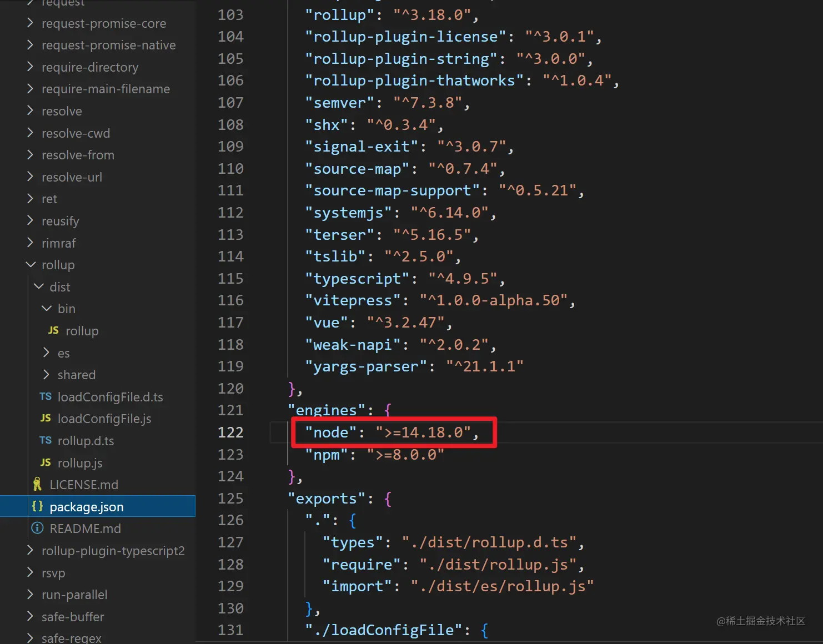Viewport: 823px width, 644px height.
Task: Open the resolve-cwd folder
Action: coord(76,133)
